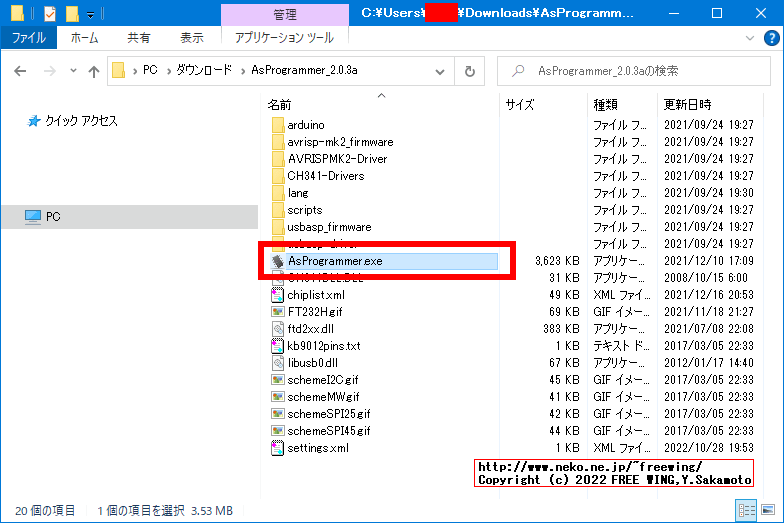Click the settings.xml file icon

pos(278,448)
